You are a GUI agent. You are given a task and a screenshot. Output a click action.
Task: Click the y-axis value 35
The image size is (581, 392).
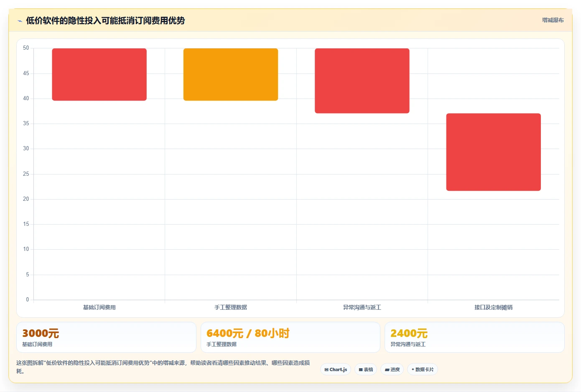[x=26, y=124]
